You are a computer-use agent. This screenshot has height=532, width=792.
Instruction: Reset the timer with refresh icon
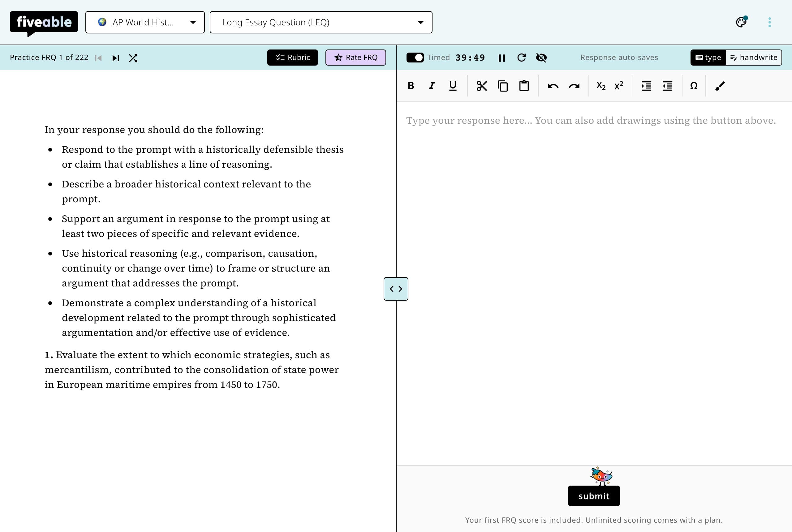click(x=522, y=57)
